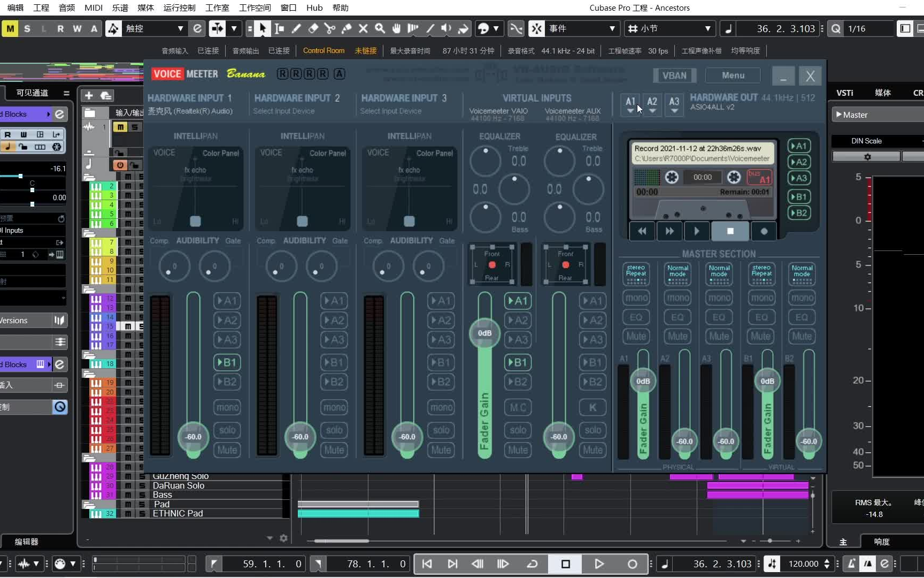Toggle global Mute M button in toolbar
Screen dimensions: 924x578
pyautogui.click(x=10, y=28)
